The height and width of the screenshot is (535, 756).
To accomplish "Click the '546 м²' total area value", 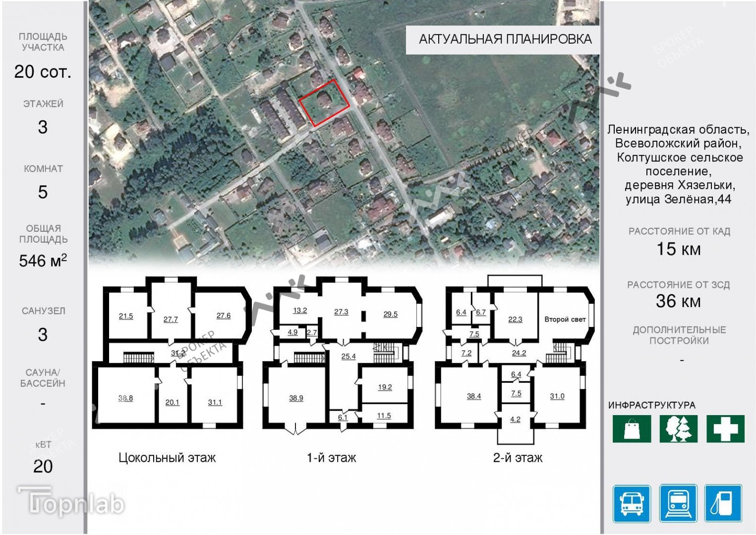I will 43,261.
